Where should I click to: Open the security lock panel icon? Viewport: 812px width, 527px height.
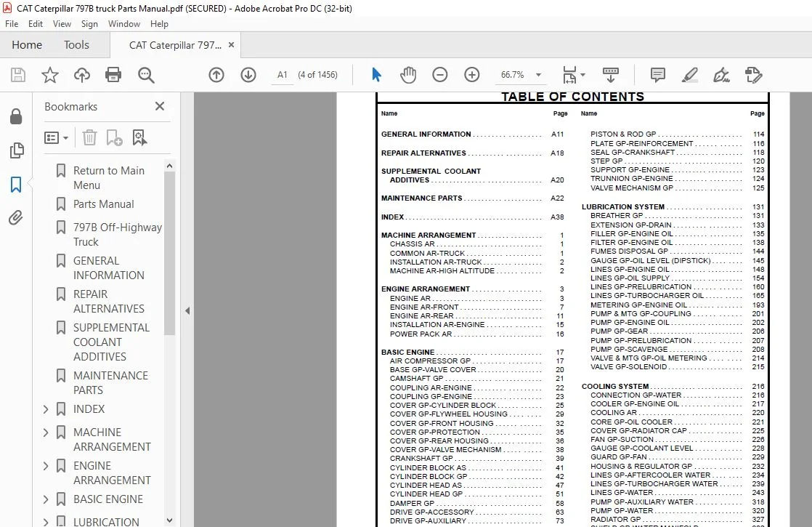pos(16,116)
